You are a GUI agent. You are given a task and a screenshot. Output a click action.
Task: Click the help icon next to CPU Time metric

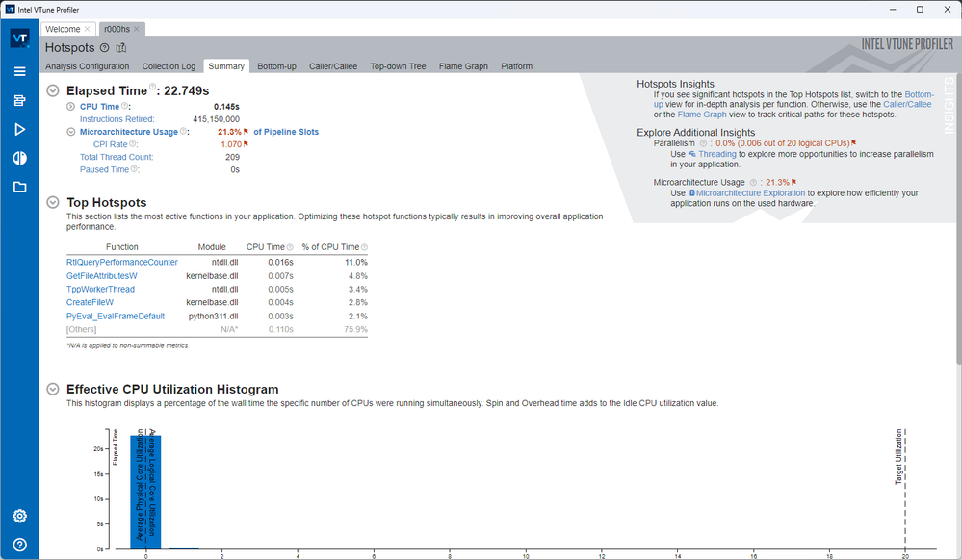(124, 106)
